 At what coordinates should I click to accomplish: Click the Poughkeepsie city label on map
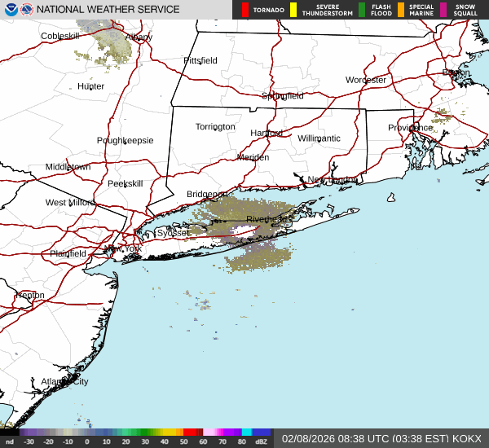point(125,140)
